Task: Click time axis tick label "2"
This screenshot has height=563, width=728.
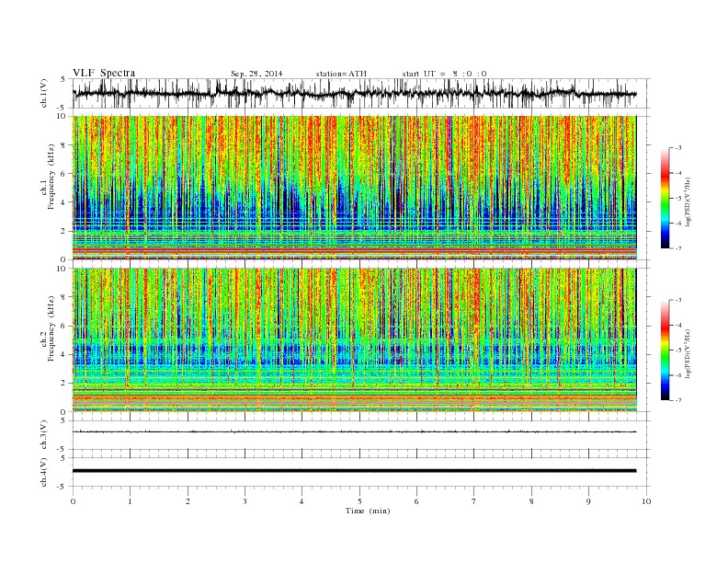Action: pos(188,501)
